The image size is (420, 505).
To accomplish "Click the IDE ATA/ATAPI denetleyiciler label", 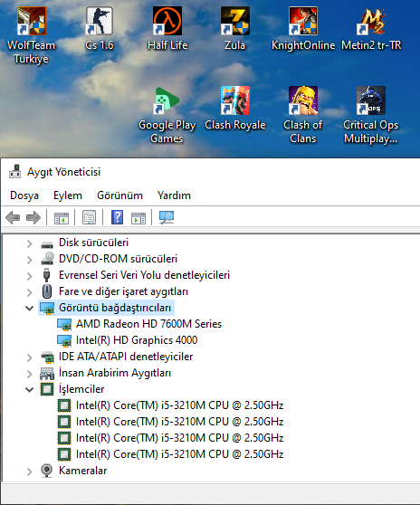I will click(x=126, y=357).
